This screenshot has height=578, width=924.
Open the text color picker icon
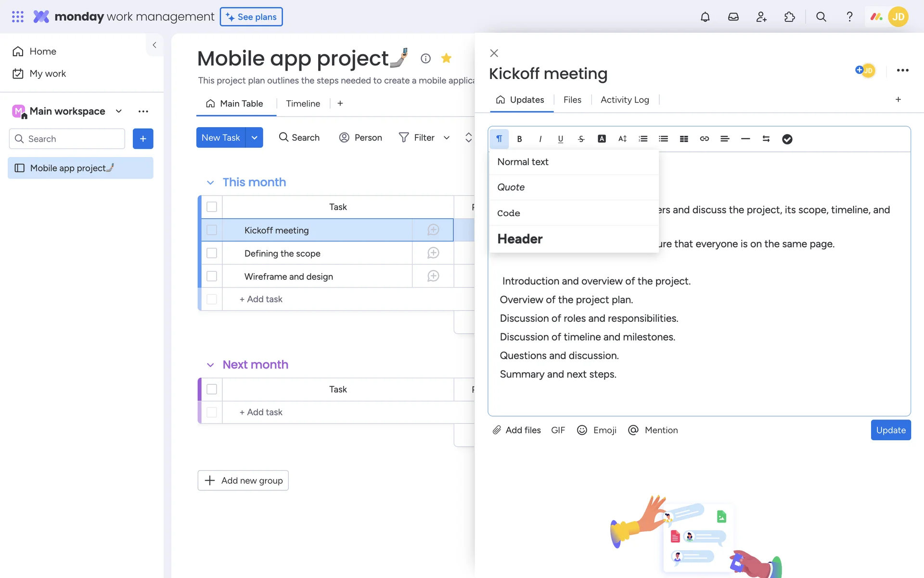point(602,139)
